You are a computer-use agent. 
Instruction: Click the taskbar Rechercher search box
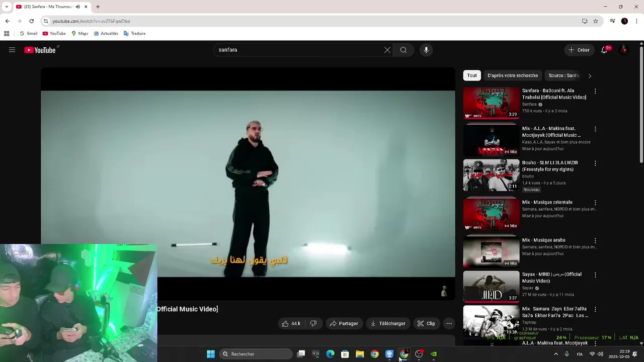(257, 354)
